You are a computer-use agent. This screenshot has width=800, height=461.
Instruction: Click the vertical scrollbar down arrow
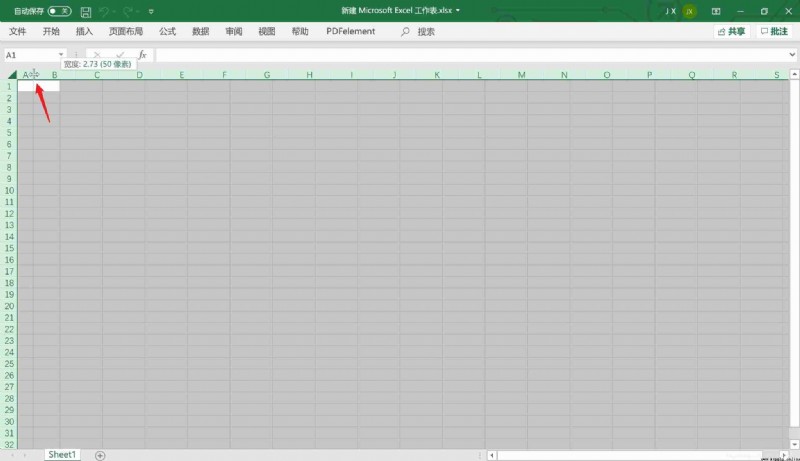coord(794,445)
